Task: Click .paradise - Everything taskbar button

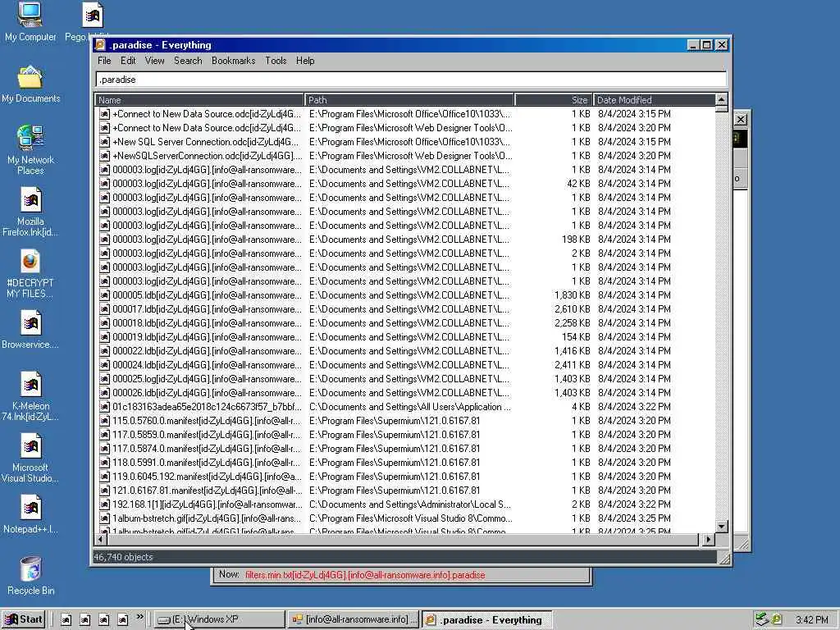Action: click(487, 619)
